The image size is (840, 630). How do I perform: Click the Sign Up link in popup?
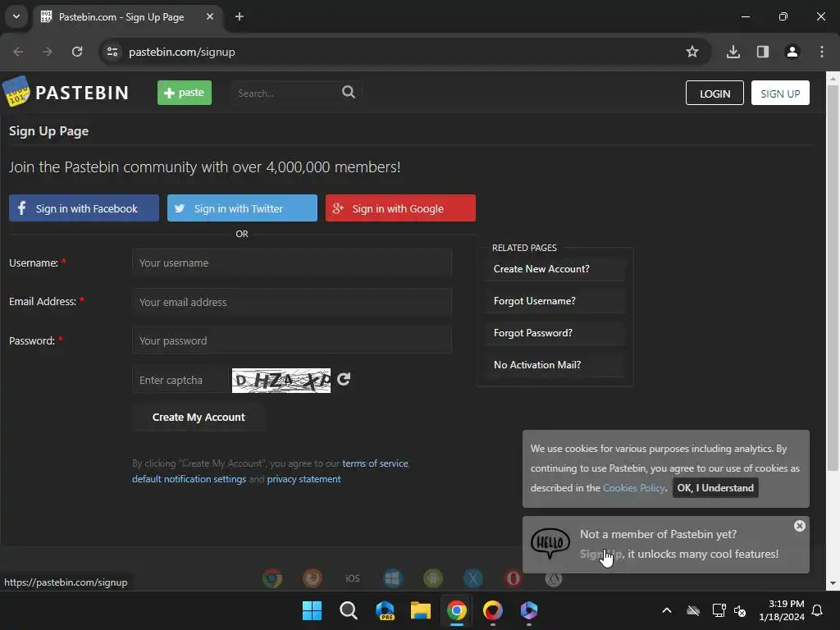601,554
